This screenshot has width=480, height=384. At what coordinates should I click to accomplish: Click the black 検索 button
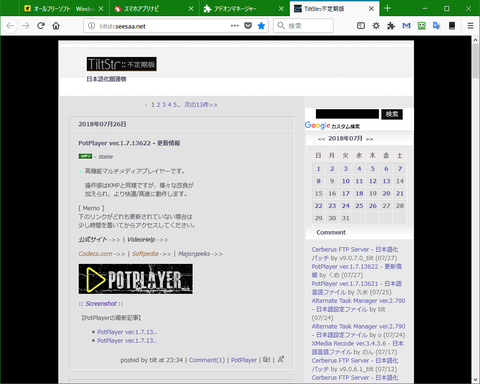(392, 114)
